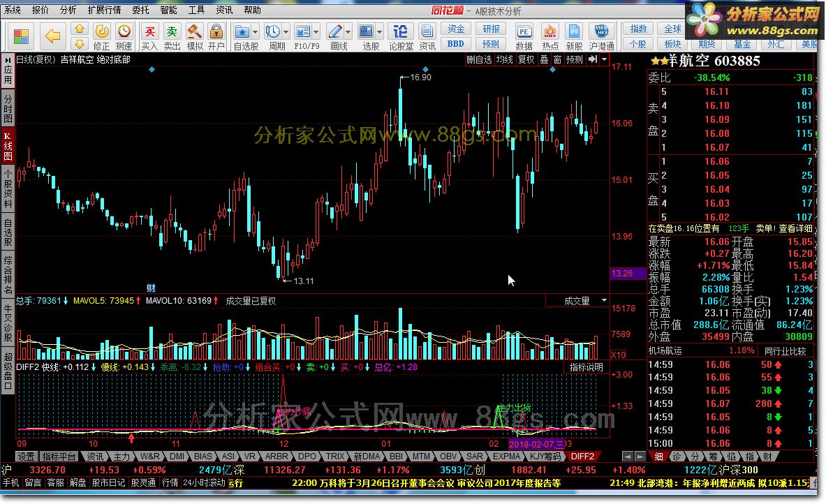This screenshot has width=826, height=504.
Task: Open the 成交量 indicator dropdown
Action: 604,300
